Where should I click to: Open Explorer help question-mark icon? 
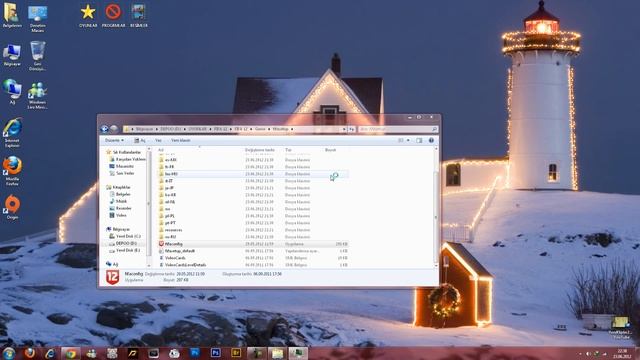click(x=431, y=140)
